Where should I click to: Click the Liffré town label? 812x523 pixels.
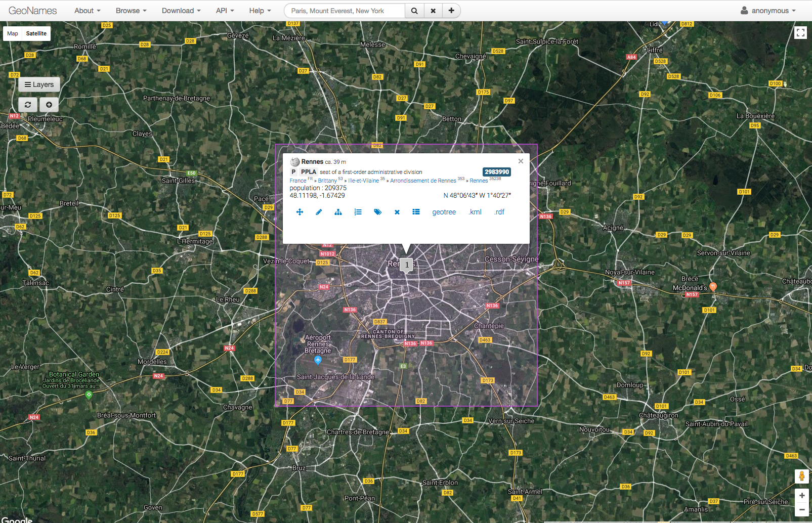[x=655, y=50]
